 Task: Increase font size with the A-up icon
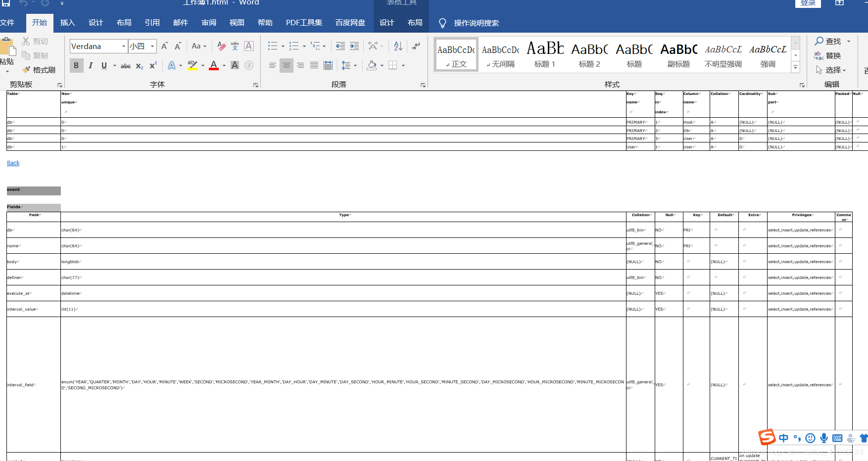coord(165,46)
